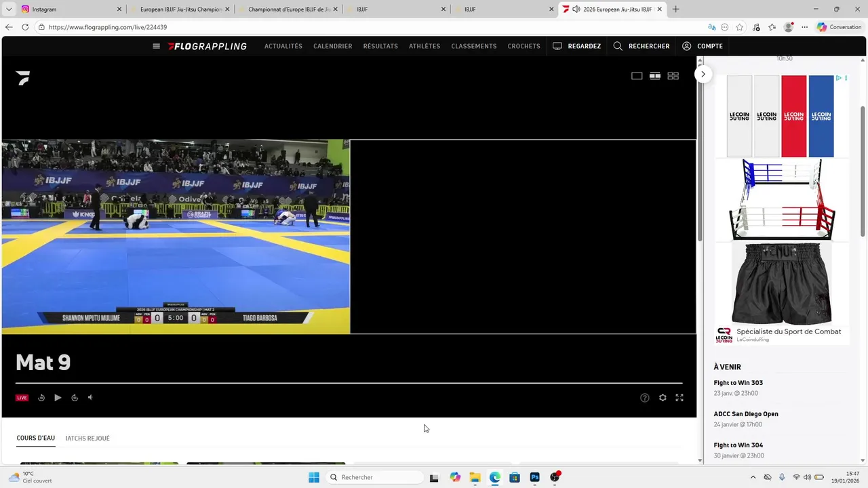The height and width of the screenshot is (488, 868).
Task: Open CLASSEMENTS rankings page
Action: (x=474, y=46)
